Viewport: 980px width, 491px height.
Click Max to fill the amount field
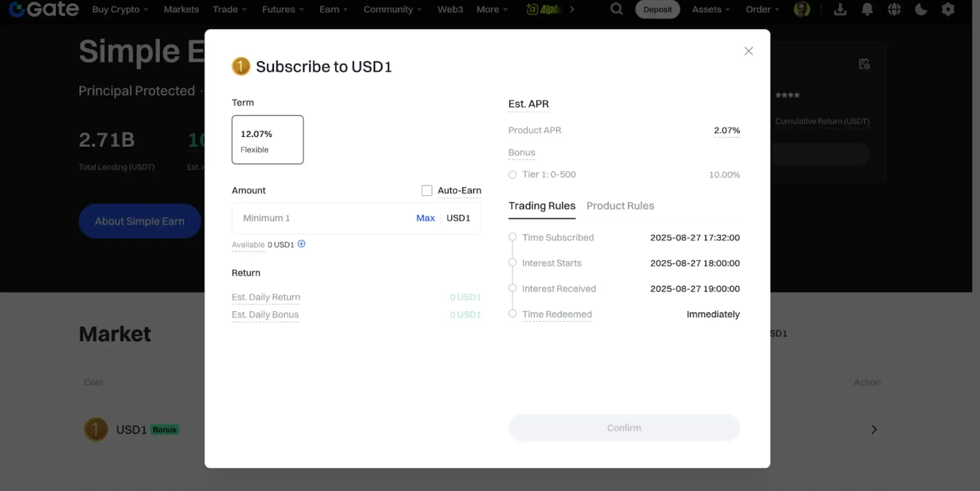pyautogui.click(x=425, y=218)
